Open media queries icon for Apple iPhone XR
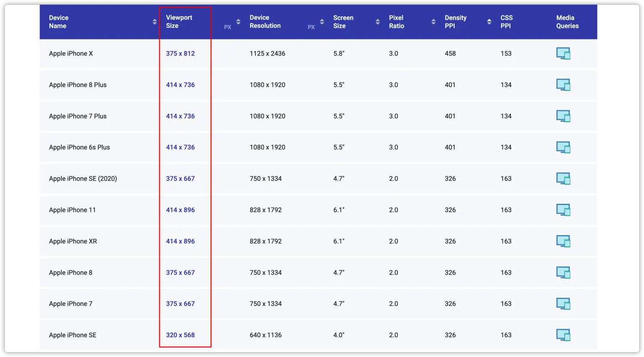 pyautogui.click(x=563, y=242)
